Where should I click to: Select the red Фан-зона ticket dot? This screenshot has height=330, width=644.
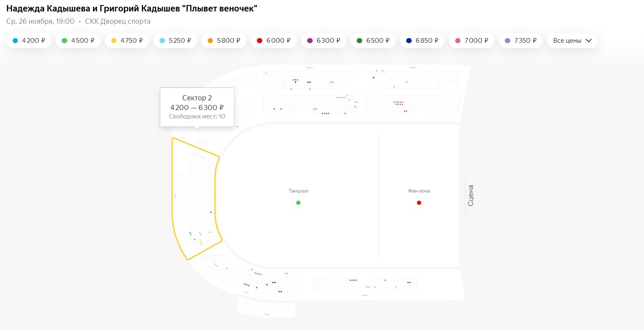click(419, 203)
